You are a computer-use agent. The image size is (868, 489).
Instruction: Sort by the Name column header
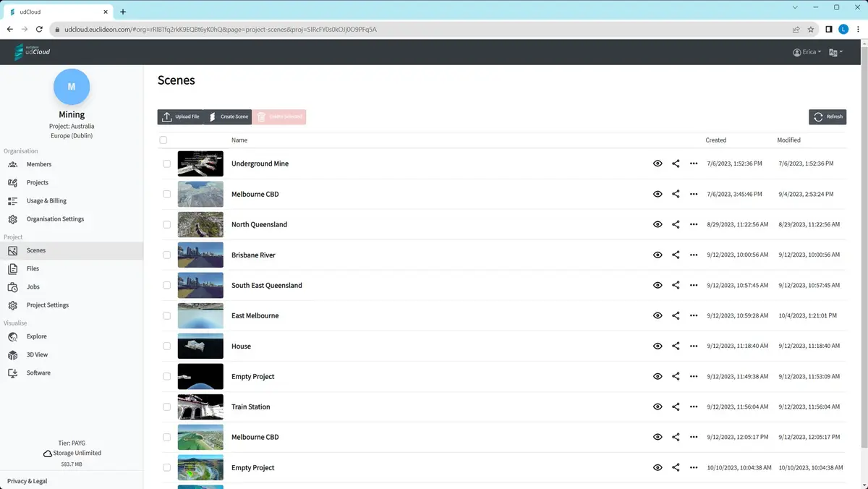click(x=239, y=140)
